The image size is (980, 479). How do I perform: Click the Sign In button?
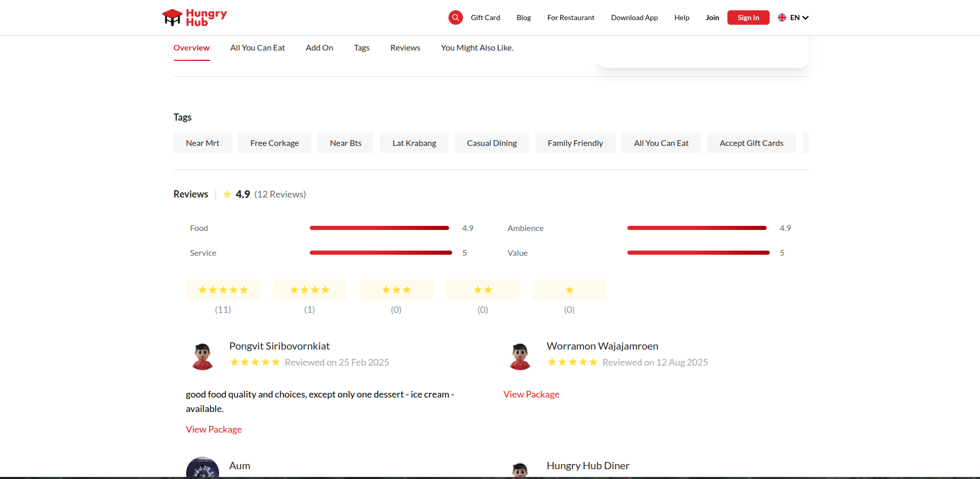748,18
